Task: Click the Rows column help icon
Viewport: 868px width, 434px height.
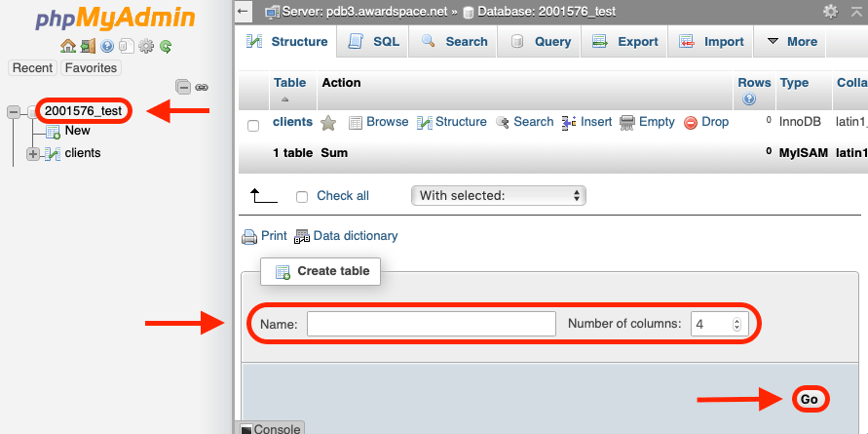Action: tap(749, 99)
